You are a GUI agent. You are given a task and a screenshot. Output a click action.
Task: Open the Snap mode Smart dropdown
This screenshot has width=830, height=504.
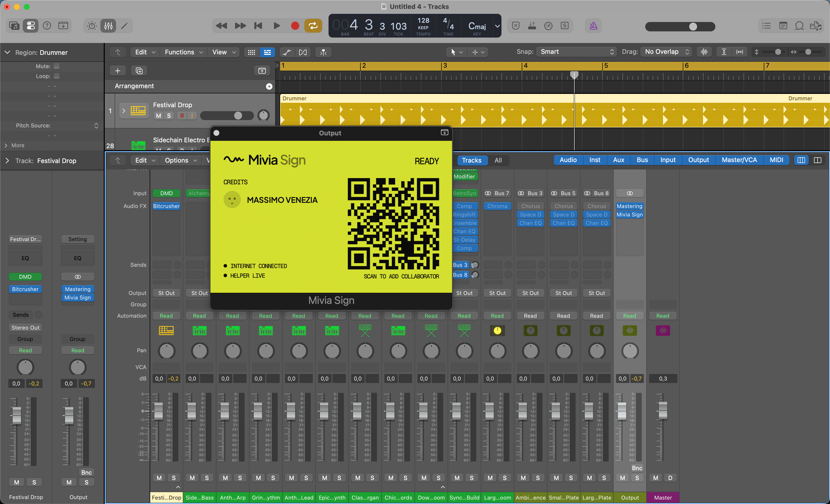click(576, 52)
